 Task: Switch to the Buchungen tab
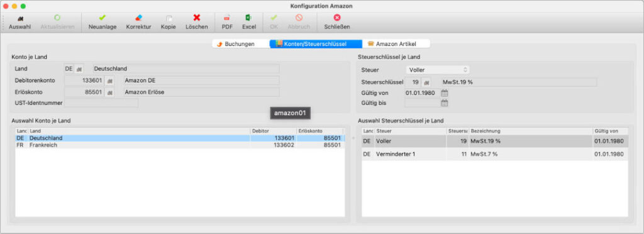tap(241, 44)
